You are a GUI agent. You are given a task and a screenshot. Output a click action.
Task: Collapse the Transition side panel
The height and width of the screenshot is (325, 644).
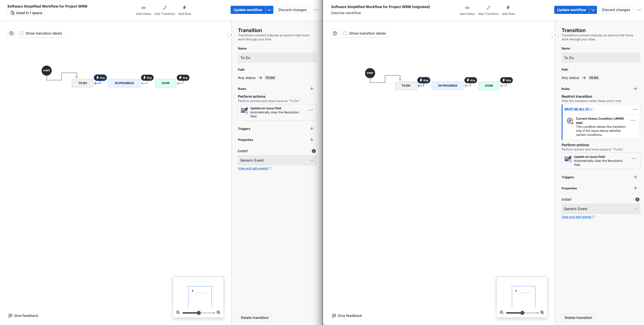pyautogui.click(x=231, y=35)
